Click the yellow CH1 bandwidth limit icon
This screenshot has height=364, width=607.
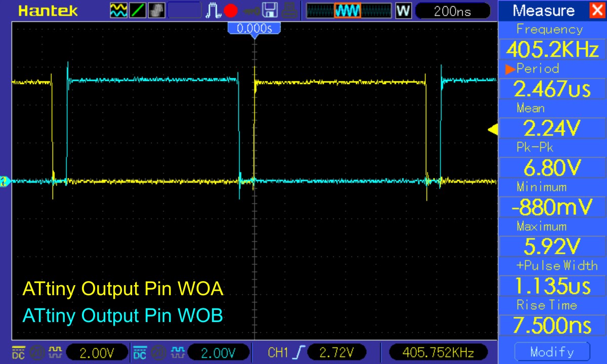(36, 351)
